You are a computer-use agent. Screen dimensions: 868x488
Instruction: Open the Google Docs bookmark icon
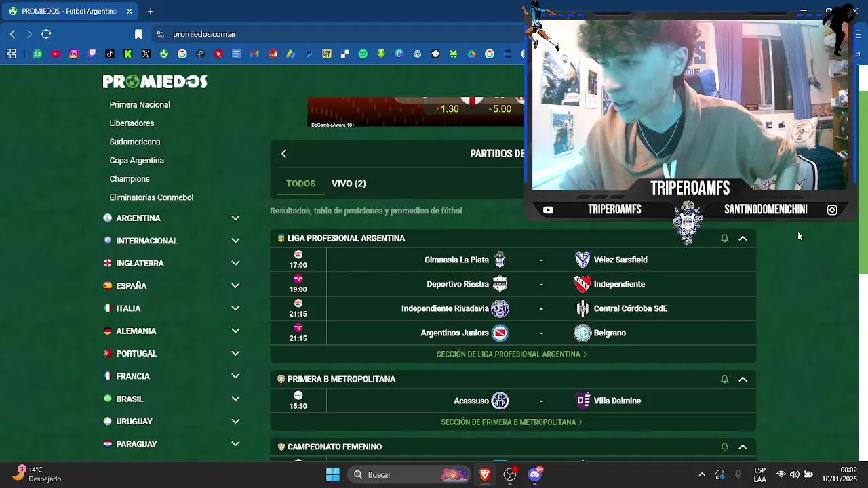(x=237, y=54)
